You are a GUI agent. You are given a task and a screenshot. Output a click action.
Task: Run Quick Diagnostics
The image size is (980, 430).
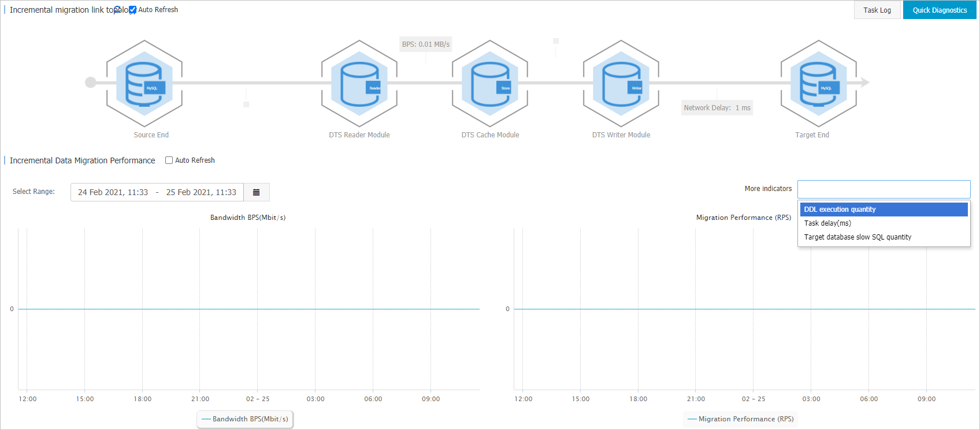point(940,10)
